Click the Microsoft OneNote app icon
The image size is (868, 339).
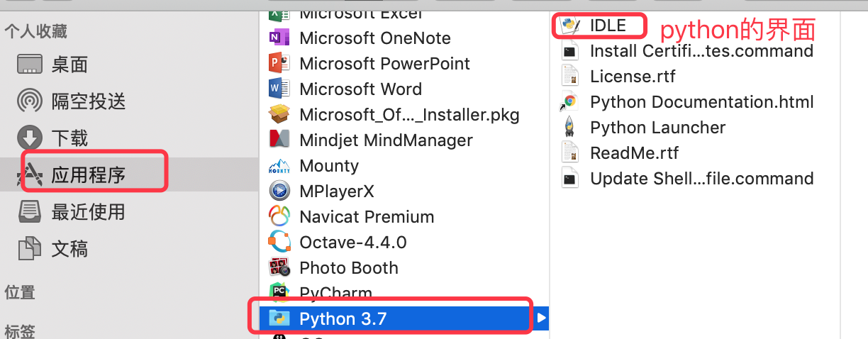click(x=280, y=38)
